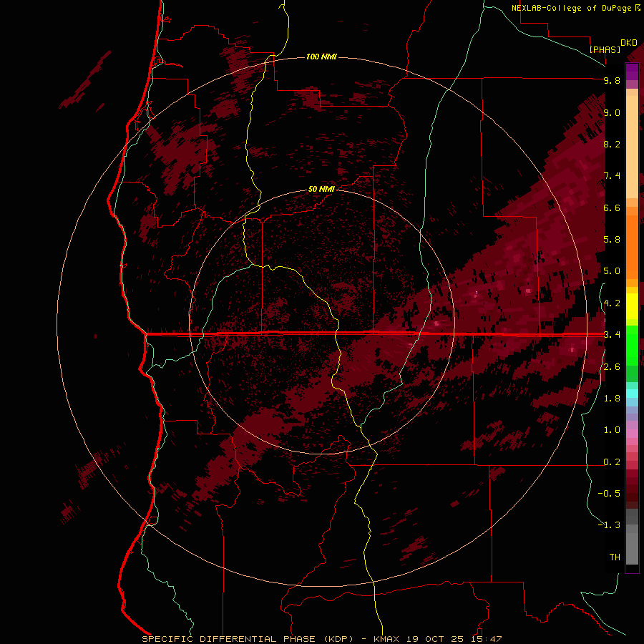
Task: Click the "19 OCT 25 15:47" timestamp
Action: [x=454, y=639]
